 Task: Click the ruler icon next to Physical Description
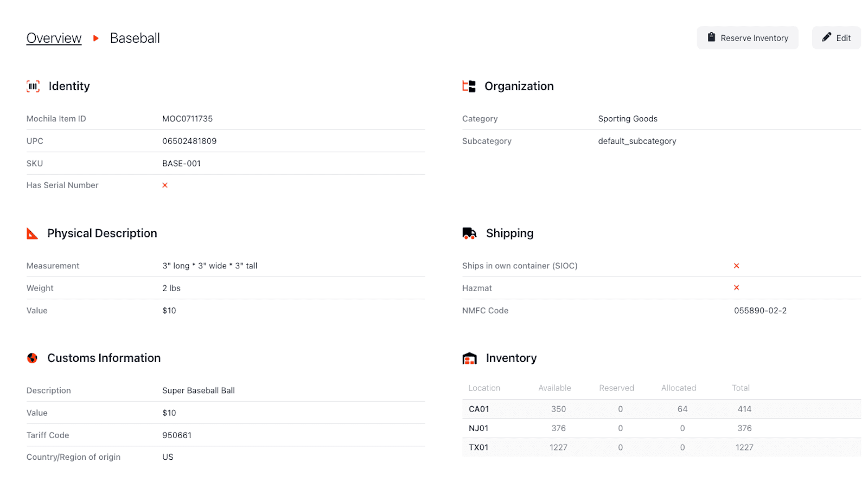[x=32, y=233]
